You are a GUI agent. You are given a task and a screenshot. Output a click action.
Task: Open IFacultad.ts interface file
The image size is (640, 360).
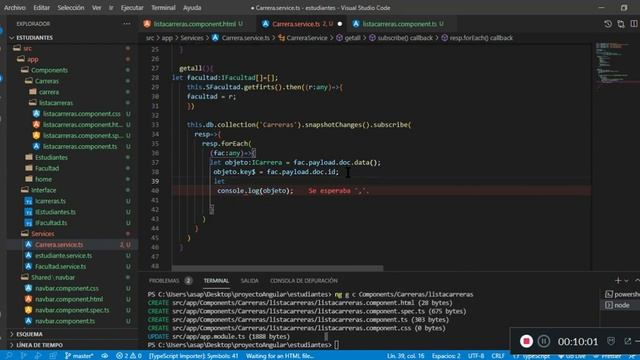[x=51, y=223]
